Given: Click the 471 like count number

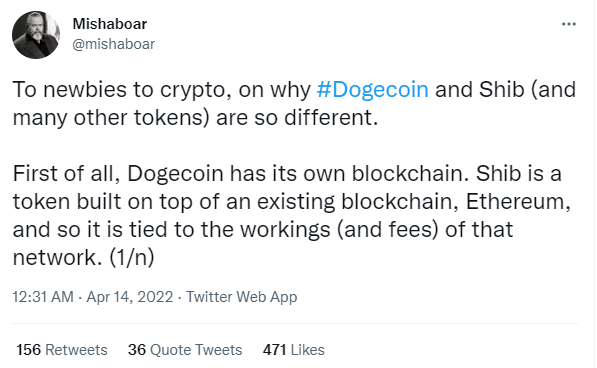Looking at the screenshot, I should [274, 350].
